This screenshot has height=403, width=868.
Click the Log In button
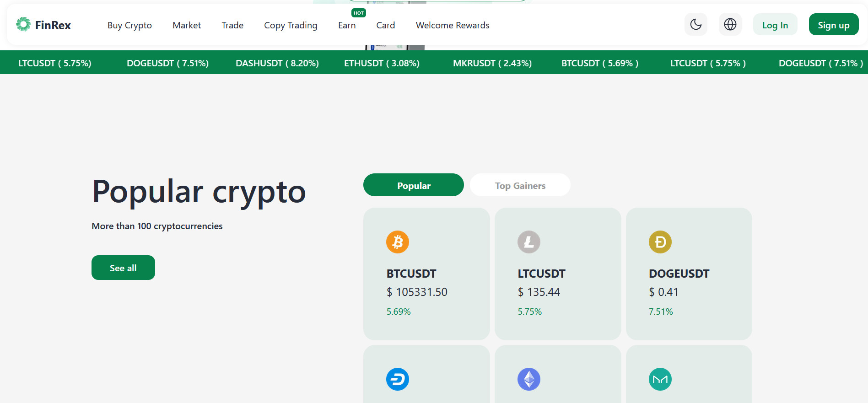775,25
